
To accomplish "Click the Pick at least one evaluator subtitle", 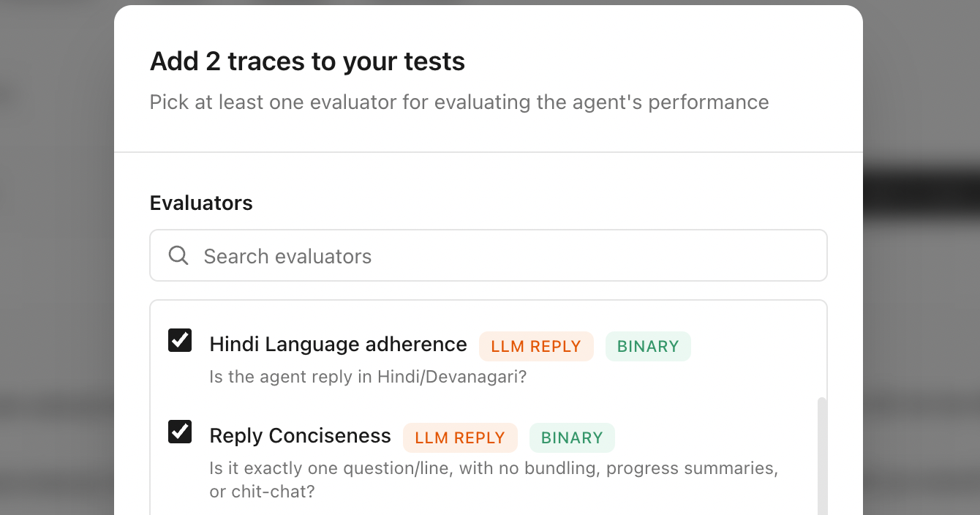I will tap(459, 102).
